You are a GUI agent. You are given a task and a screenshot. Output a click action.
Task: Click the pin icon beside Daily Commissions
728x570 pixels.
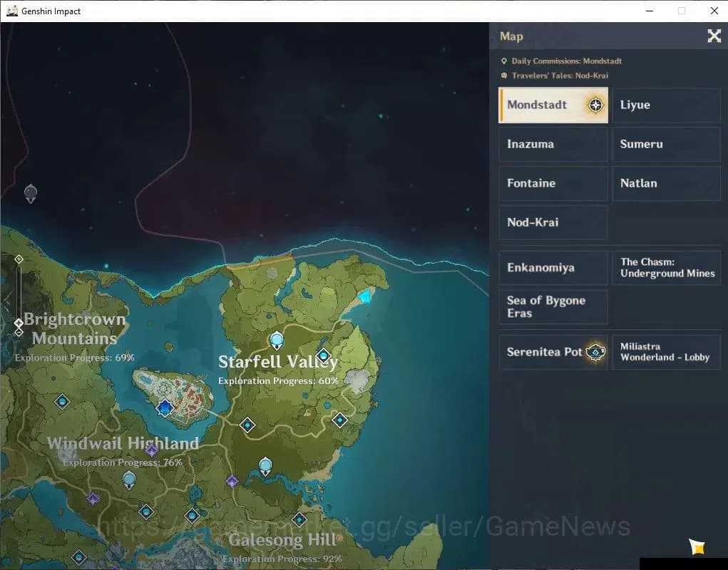coord(503,61)
